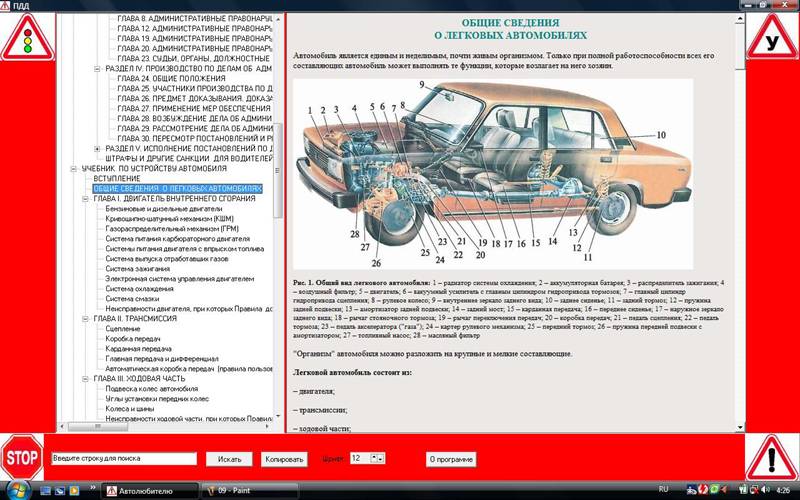Switch to the Автолюбителю taskbar window

[149, 491]
